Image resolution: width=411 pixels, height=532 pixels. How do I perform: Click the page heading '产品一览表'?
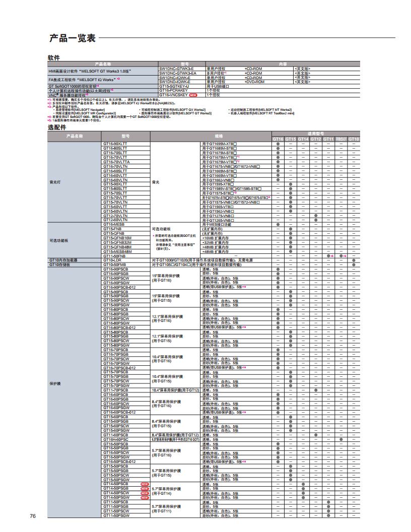[73, 38]
